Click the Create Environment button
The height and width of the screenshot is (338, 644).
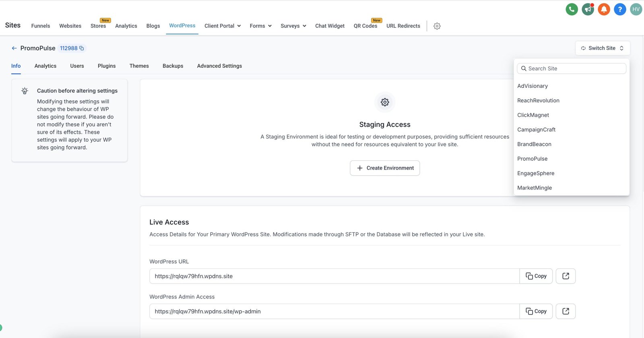[x=385, y=168]
